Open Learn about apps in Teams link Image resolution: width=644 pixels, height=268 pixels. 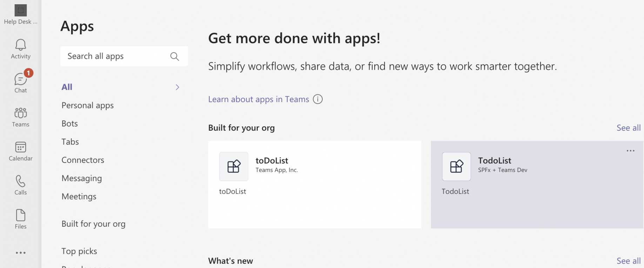259,99
